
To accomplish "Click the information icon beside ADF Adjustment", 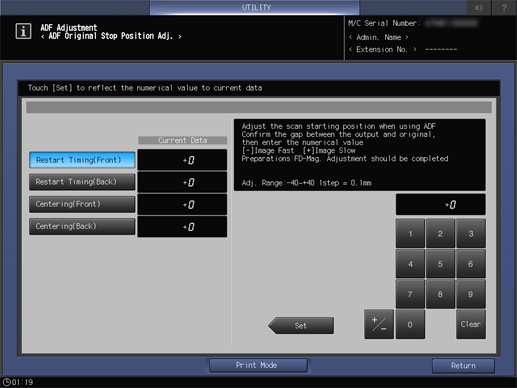I will (23, 31).
